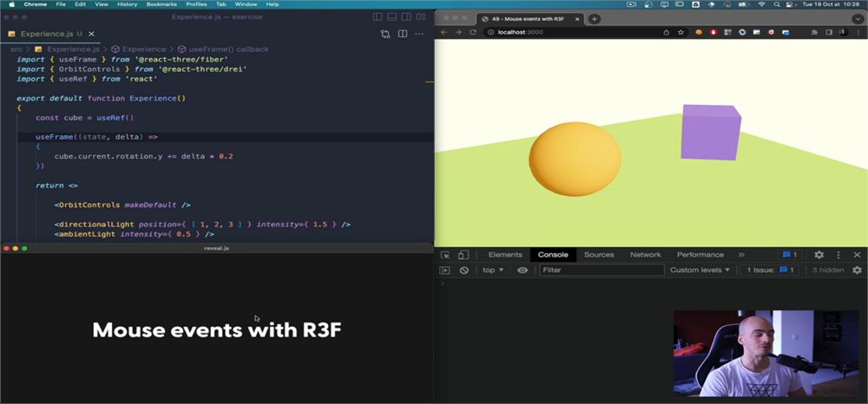Toggle Chrome side panel icon
The image size is (868, 404).
(x=830, y=32)
